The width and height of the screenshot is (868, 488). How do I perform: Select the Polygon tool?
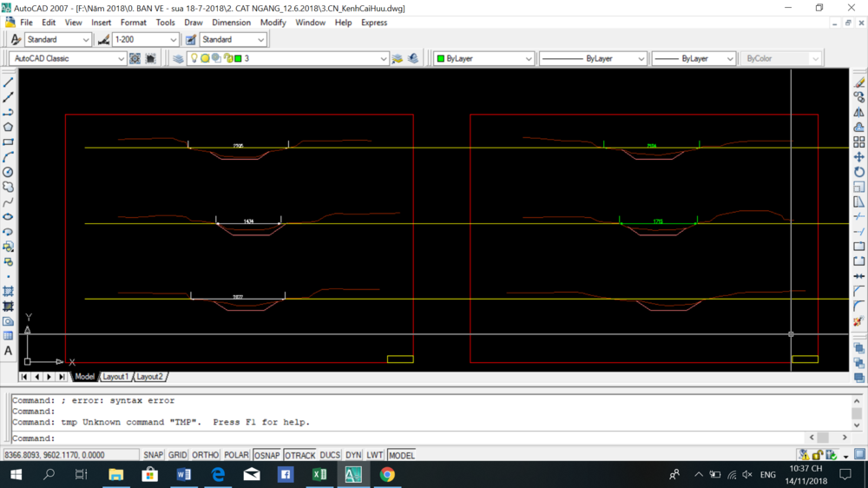coord(9,128)
